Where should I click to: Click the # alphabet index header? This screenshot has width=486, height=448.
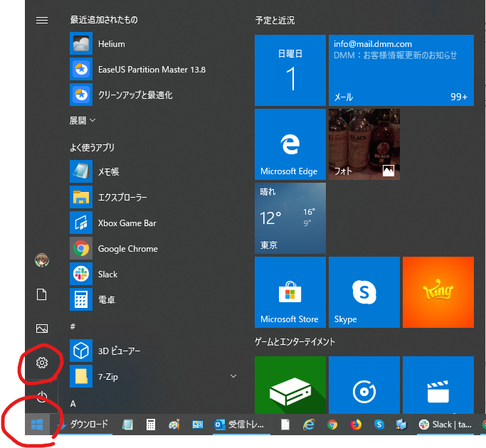[x=73, y=326]
